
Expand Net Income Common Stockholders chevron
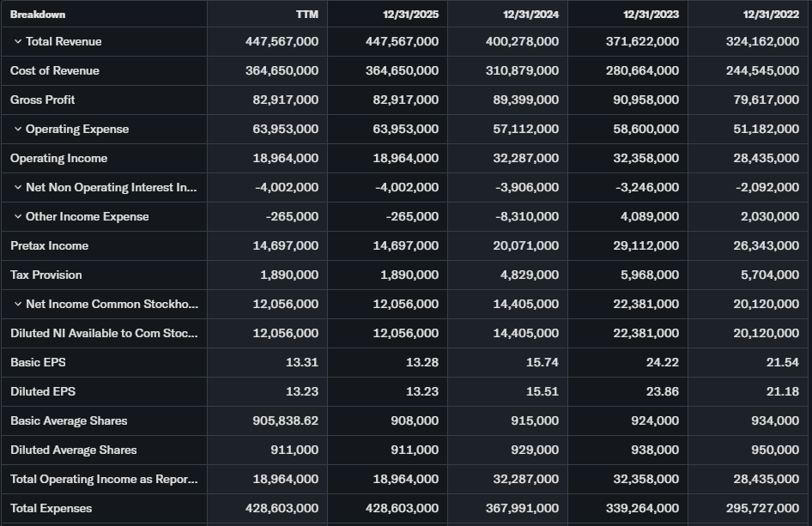[x=17, y=305]
